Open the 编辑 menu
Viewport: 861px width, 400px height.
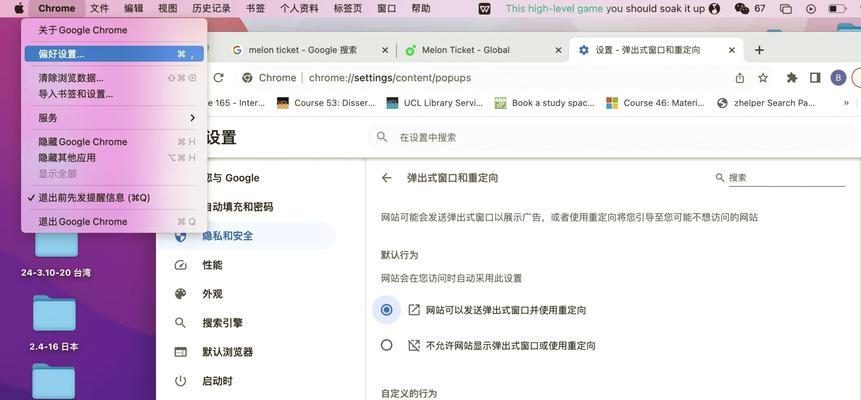coord(133,8)
